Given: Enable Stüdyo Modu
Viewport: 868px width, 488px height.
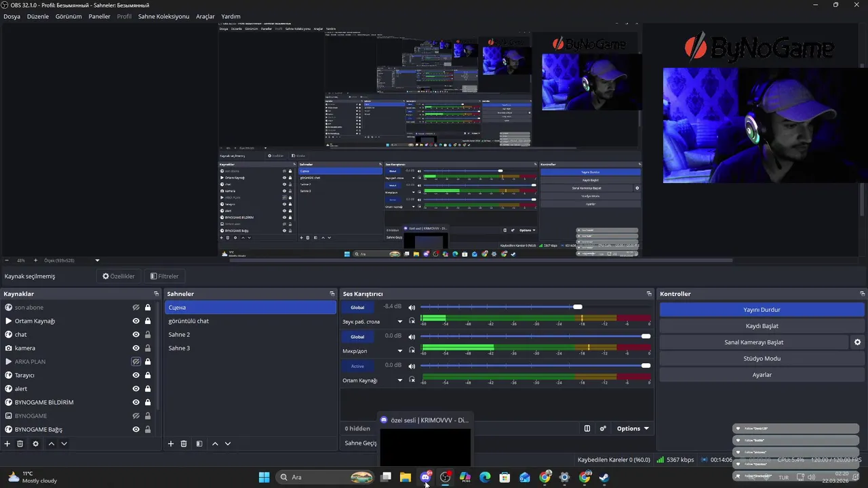Looking at the screenshot, I should [x=762, y=359].
